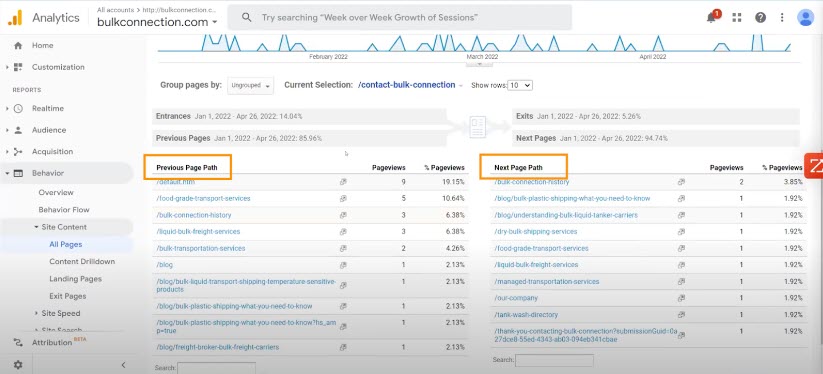Screen dimensions: 823x374
Task: Click the Next Page Path search box
Action: 554,360
